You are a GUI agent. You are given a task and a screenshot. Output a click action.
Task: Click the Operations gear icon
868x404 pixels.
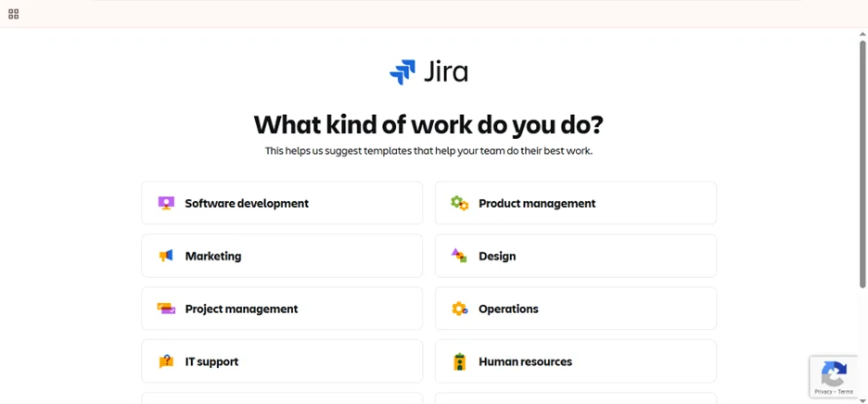point(459,309)
